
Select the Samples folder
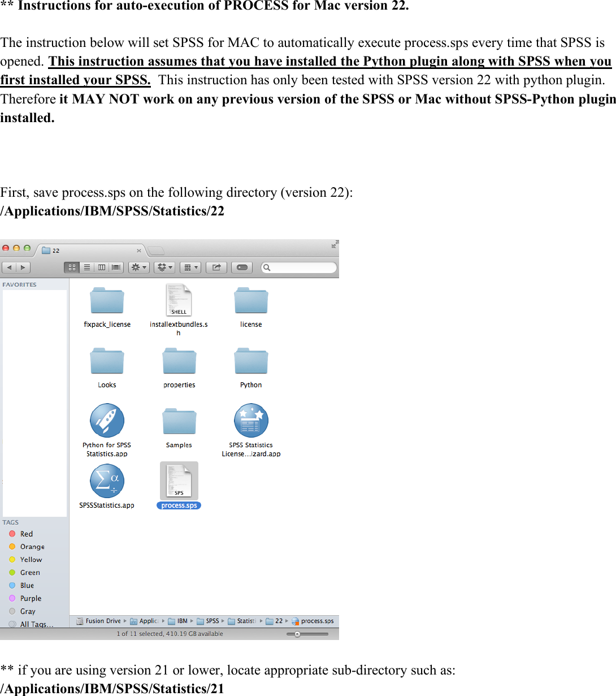(179, 421)
